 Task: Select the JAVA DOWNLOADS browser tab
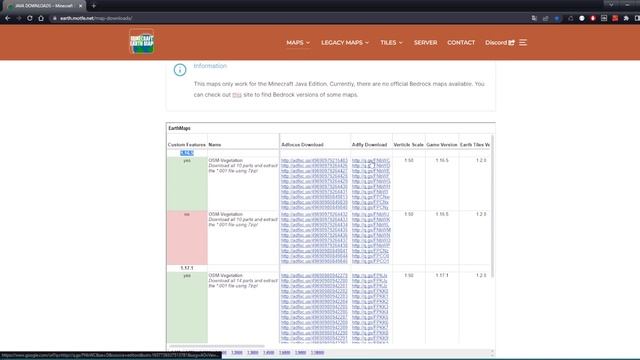coord(43,6)
